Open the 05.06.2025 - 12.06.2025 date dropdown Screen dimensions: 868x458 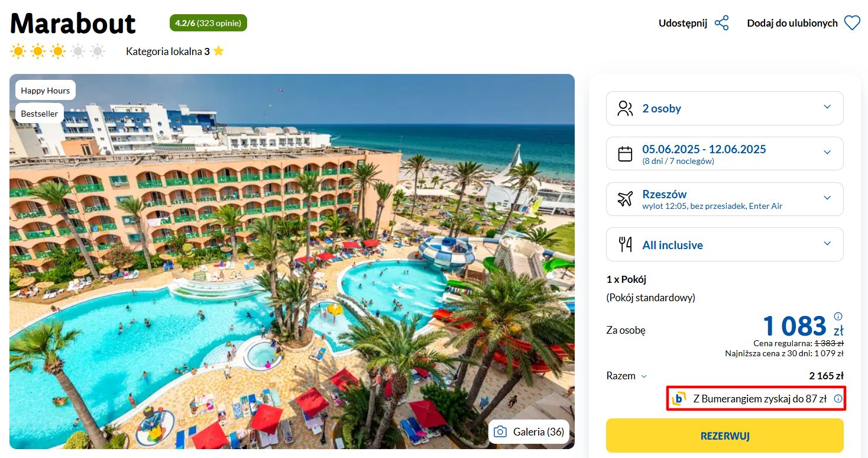tap(725, 154)
